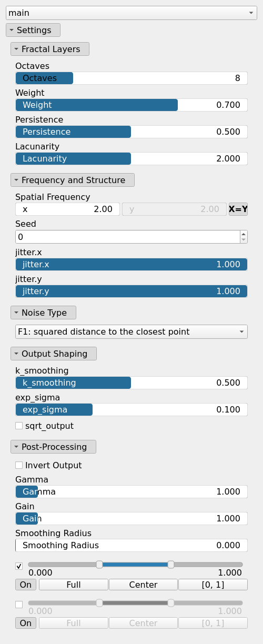
Task: Toggle the X=Y link button
Action: (x=238, y=209)
